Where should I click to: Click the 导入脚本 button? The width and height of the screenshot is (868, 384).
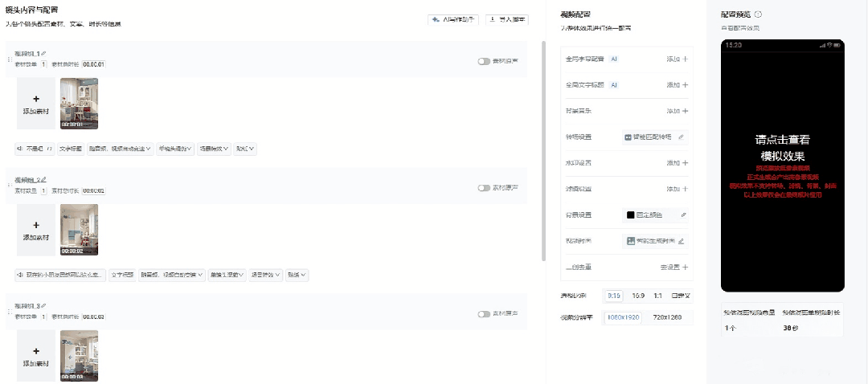click(x=506, y=18)
